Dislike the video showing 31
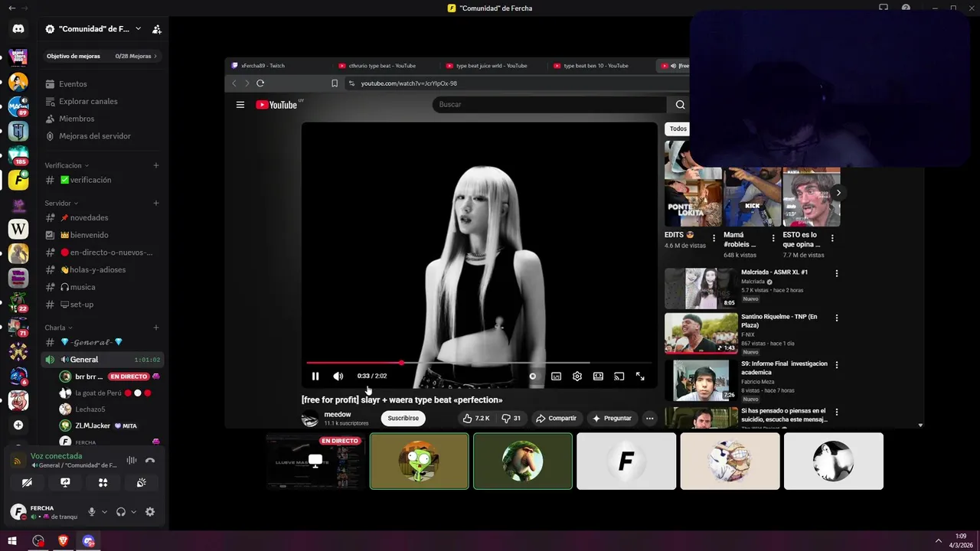 click(511, 419)
